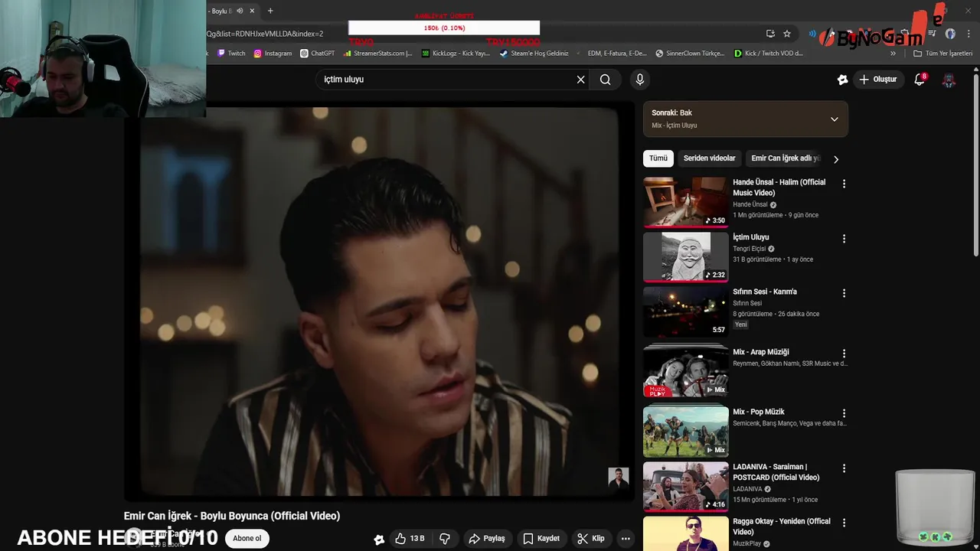Open options menu for Mix - Arap Müziği
Image resolution: width=980 pixels, height=551 pixels.
(844, 354)
